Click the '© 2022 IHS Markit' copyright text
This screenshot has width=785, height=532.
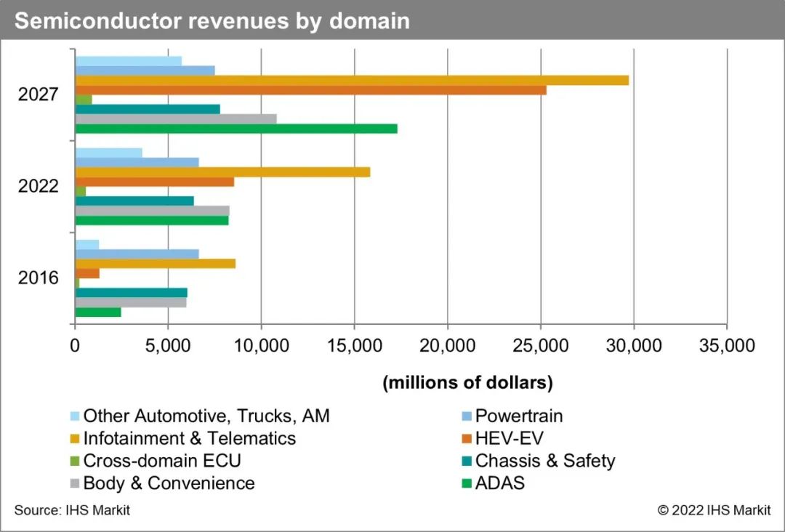point(714,510)
